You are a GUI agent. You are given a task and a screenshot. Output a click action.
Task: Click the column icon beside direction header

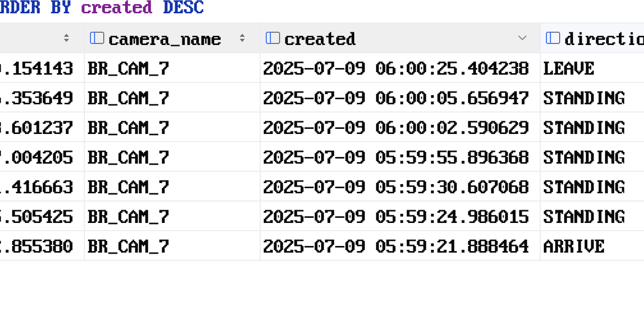click(x=553, y=38)
